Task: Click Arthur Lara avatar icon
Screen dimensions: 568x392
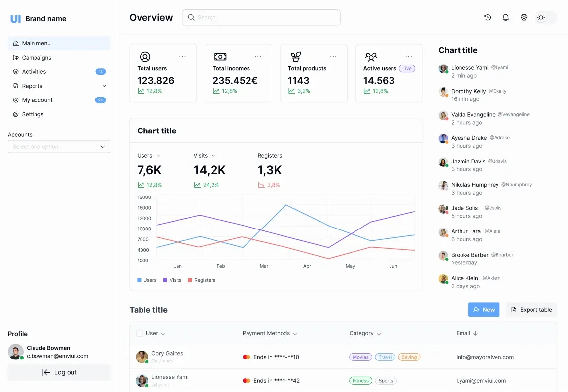Action: (443, 232)
